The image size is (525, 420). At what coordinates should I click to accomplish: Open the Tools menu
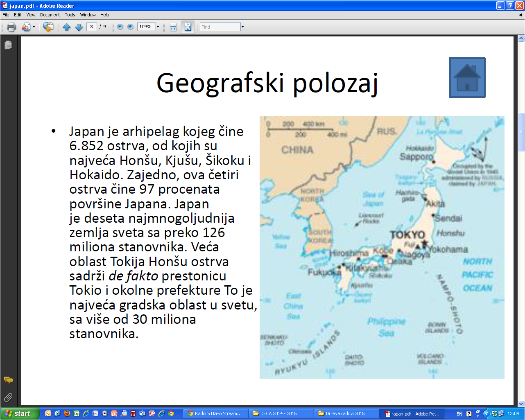70,15
